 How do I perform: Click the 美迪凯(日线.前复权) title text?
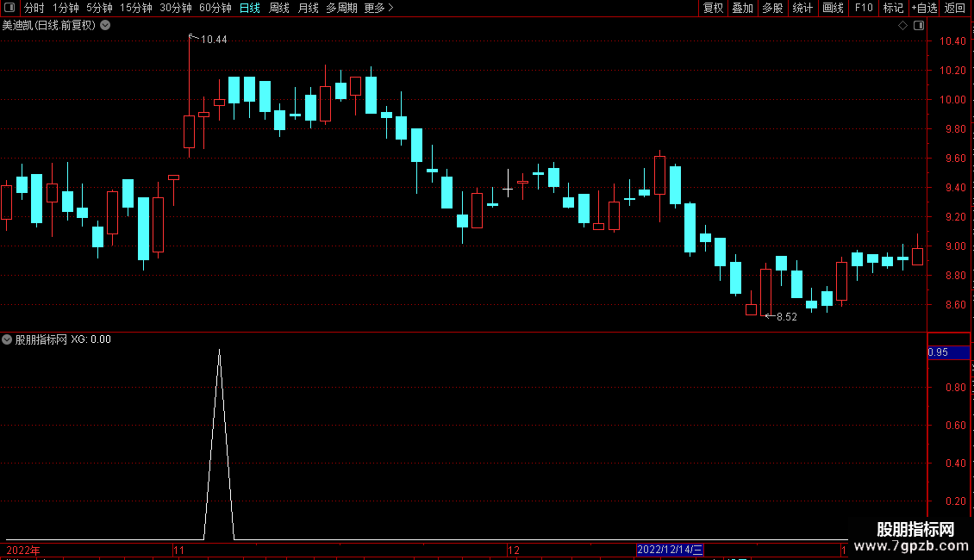[49, 26]
